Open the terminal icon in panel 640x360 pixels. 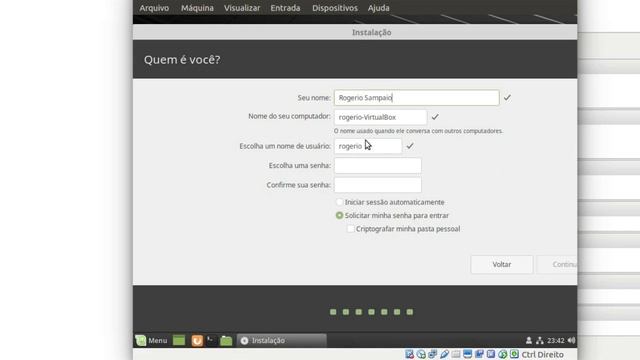pyautogui.click(x=211, y=340)
